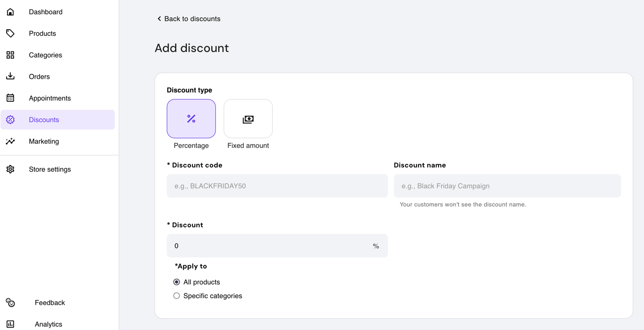Click the percentage icon on the Percentage card
This screenshot has width=644, height=330.
191,119
